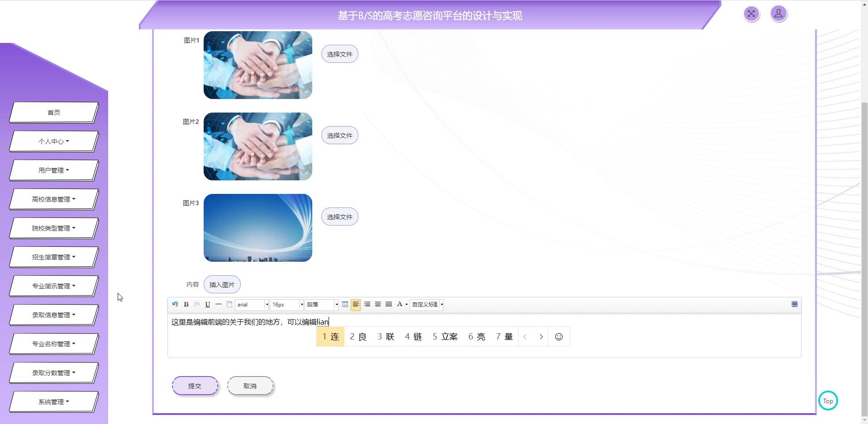Image resolution: width=868 pixels, height=424 pixels.
Task: Go to next IME candidate page
Action: (541, 337)
